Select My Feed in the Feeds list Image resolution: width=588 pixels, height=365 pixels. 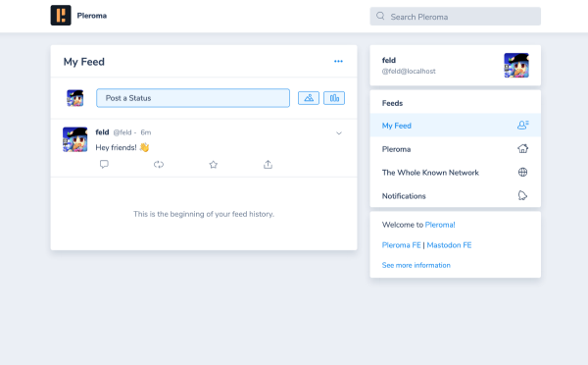(x=456, y=126)
